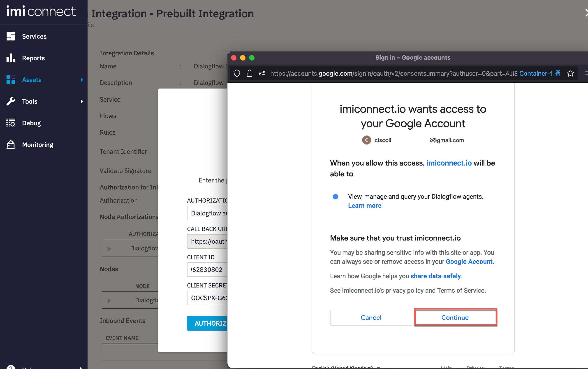588x369 pixels.
Task: Click the 'Validate Signature' label
Action: [x=125, y=171]
